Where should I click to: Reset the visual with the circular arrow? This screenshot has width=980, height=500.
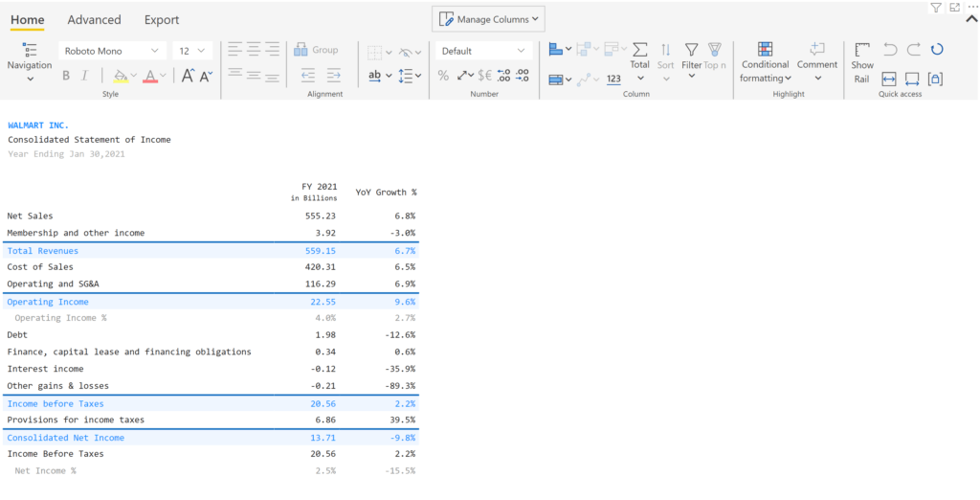click(936, 50)
